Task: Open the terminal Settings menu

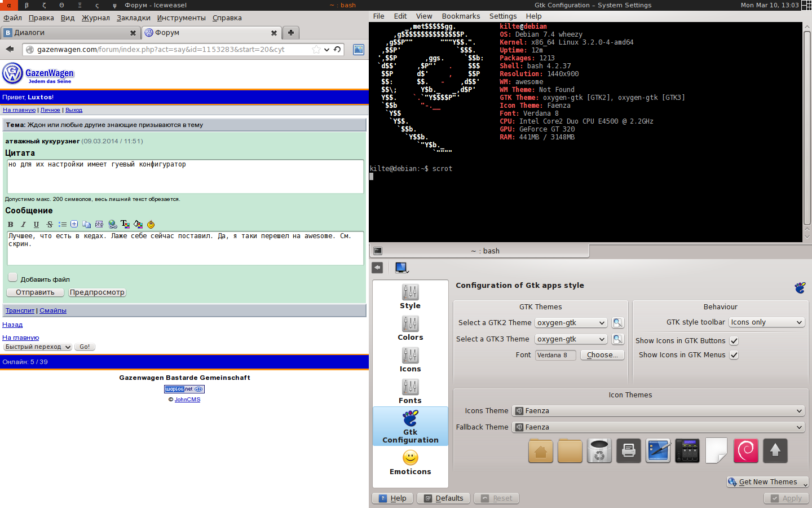Action: tap(503, 16)
